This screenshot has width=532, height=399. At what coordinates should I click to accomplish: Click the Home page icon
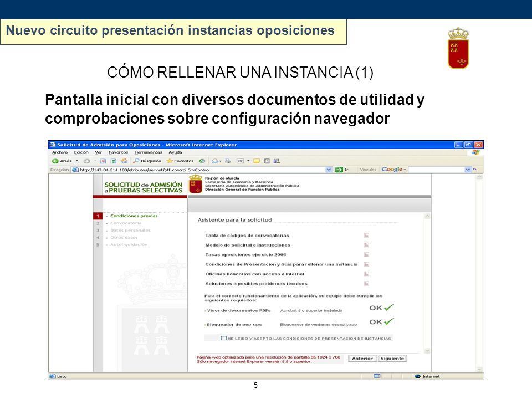click(x=124, y=161)
